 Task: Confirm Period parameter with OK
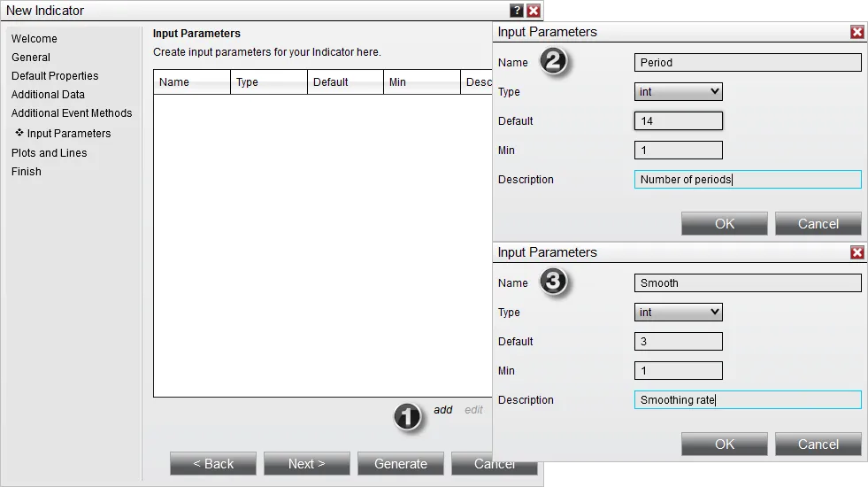coord(725,224)
